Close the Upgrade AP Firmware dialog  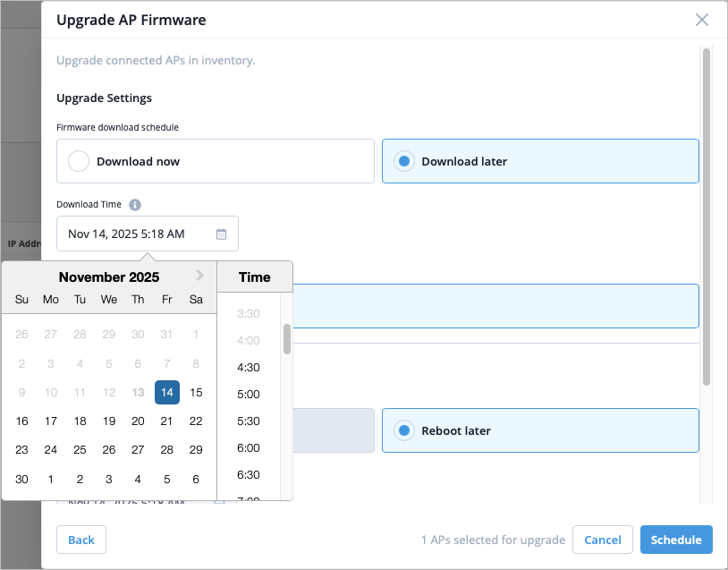(702, 20)
